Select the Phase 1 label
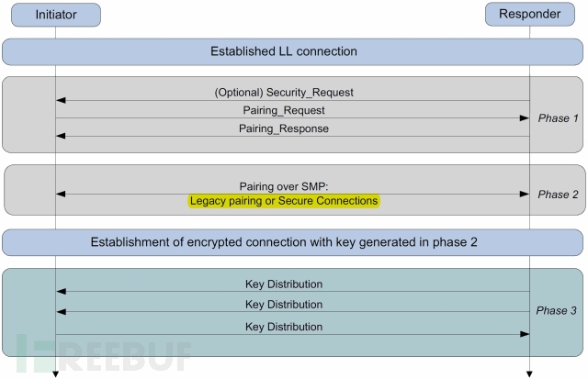Viewport: 588px width, 379px height. (558, 118)
